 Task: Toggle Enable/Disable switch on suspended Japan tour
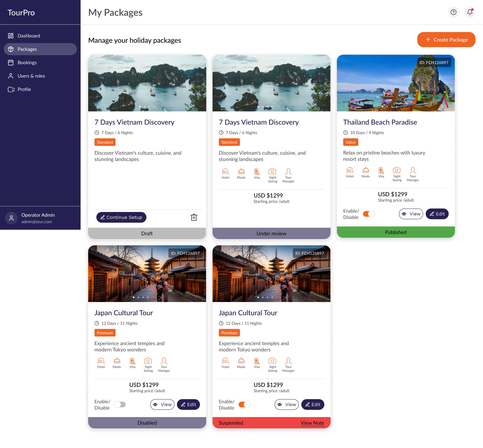(x=244, y=404)
